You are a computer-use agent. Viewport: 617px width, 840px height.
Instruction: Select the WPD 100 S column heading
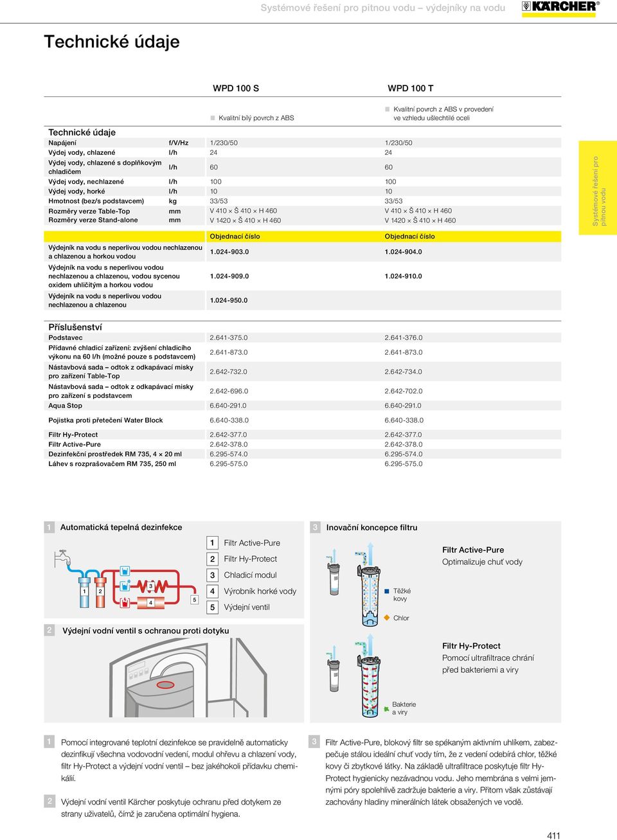[236, 88]
